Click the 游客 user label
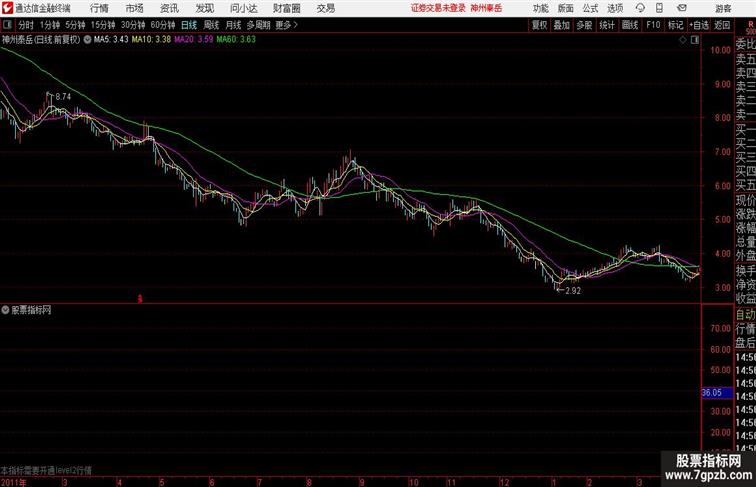The image size is (756, 487). click(x=723, y=8)
